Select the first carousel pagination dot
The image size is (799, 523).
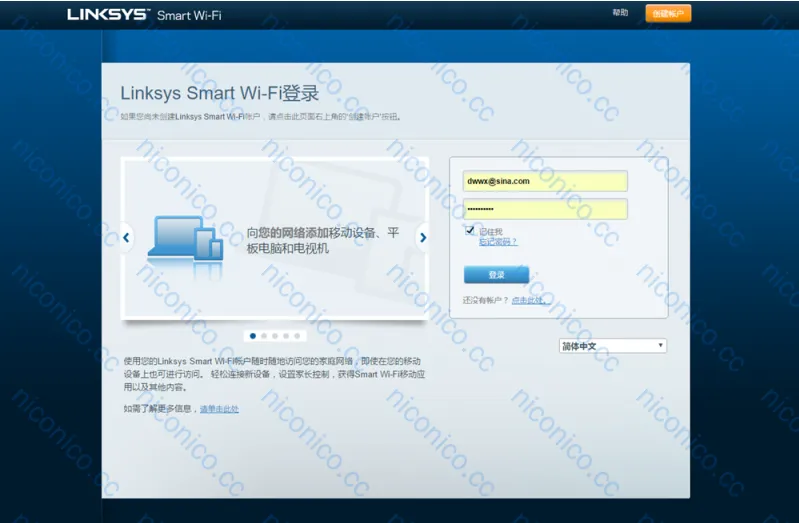click(x=253, y=336)
